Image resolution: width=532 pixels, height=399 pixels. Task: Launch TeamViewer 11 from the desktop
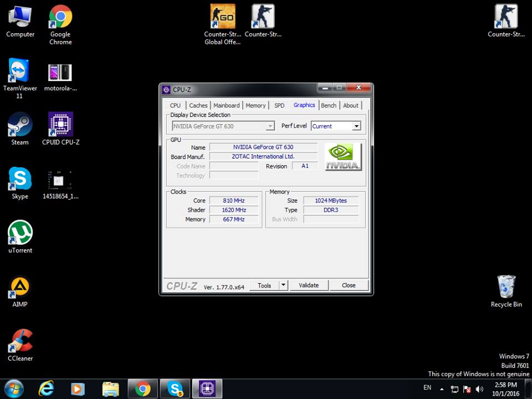(20, 71)
